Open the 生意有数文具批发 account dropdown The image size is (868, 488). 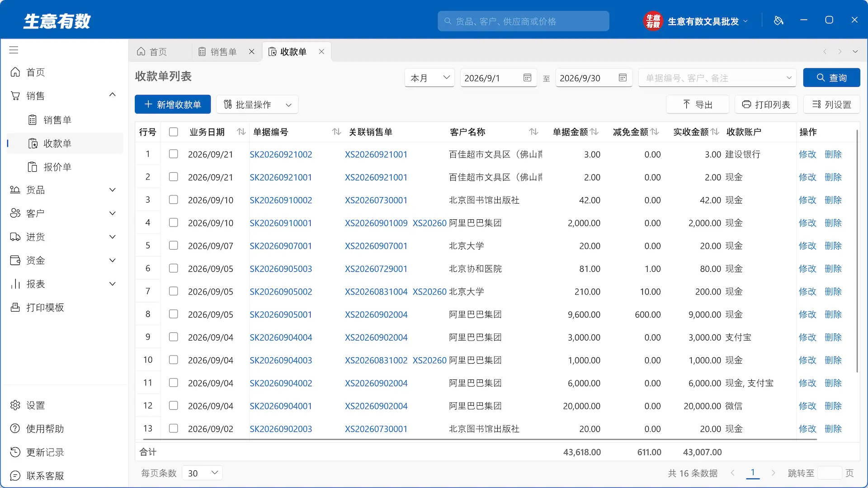coord(696,21)
